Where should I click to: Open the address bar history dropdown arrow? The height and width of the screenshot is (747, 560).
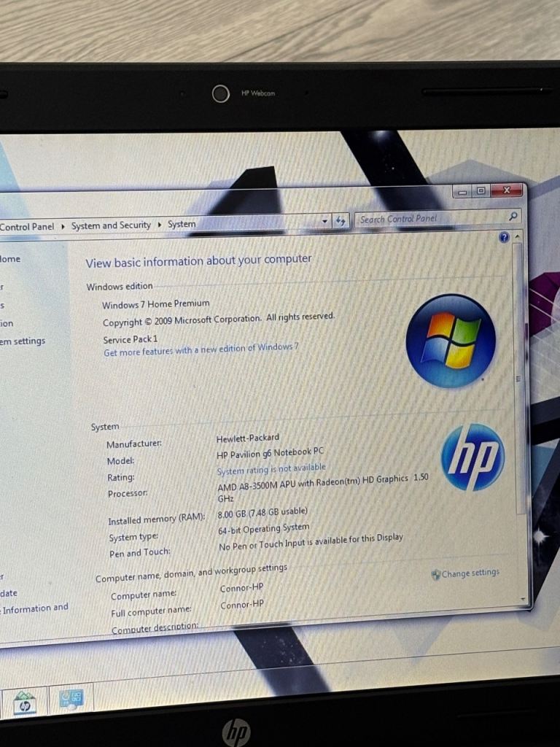point(325,221)
